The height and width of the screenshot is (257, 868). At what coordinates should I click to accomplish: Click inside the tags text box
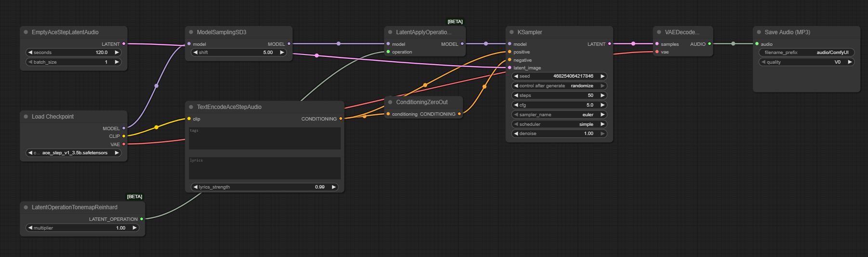coord(265,139)
